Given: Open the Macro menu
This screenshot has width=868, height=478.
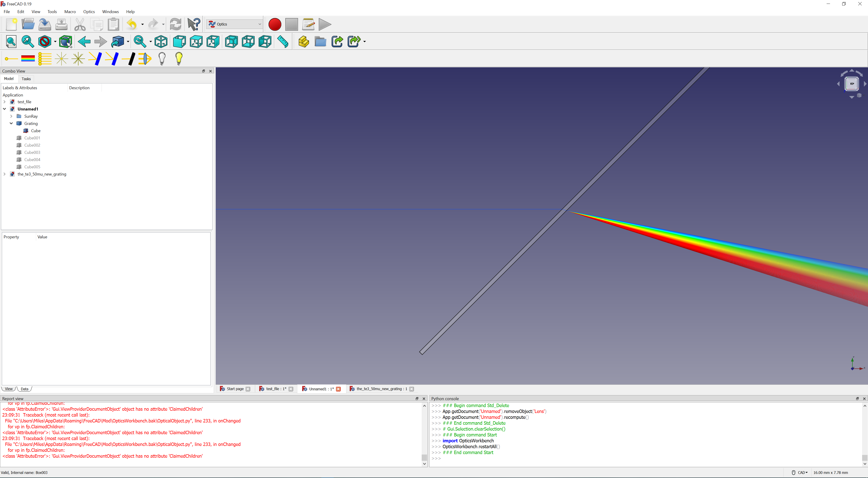Looking at the screenshot, I should coord(70,12).
